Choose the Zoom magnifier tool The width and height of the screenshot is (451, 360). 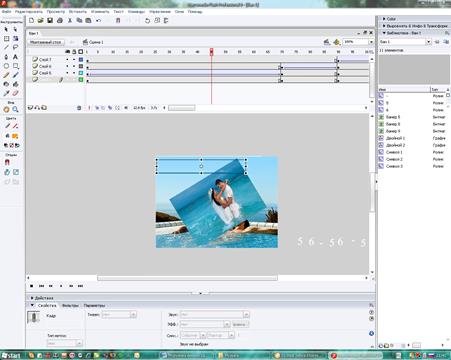(x=15, y=109)
